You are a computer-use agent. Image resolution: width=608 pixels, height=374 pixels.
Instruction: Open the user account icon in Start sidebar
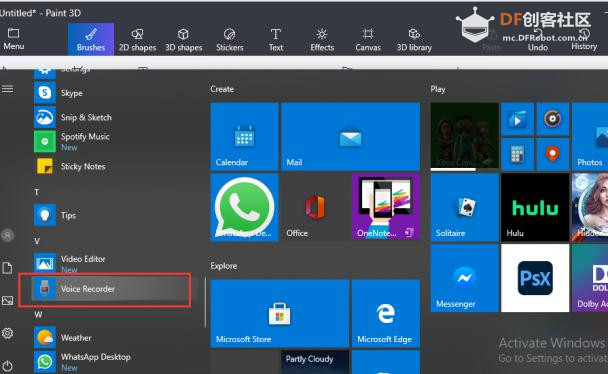7,235
